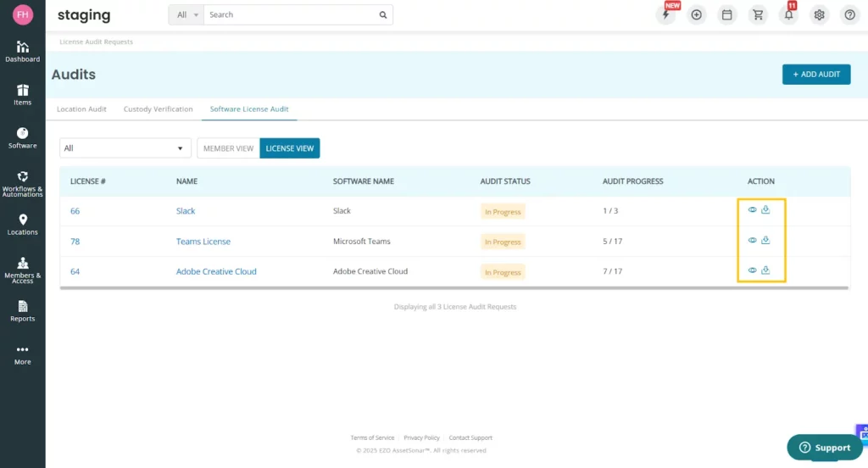
Task: Switch to the Location Audit tab
Action: [81, 109]
